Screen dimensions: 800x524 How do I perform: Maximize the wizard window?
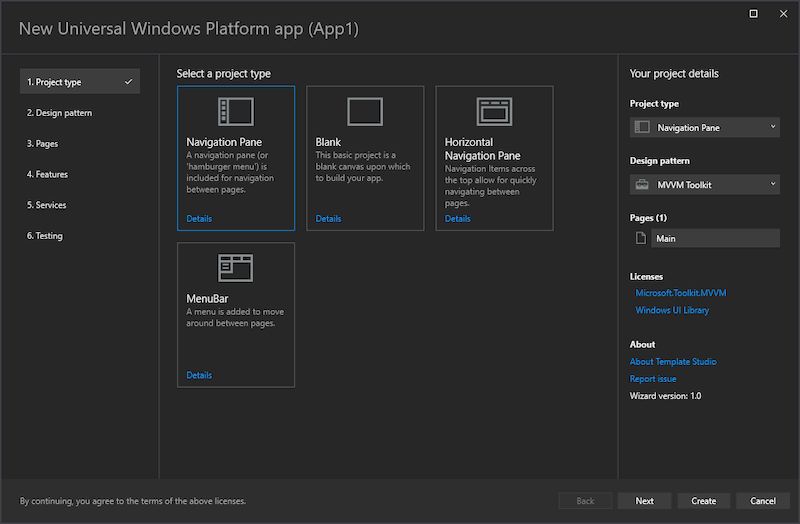click(x=753, y=13)
